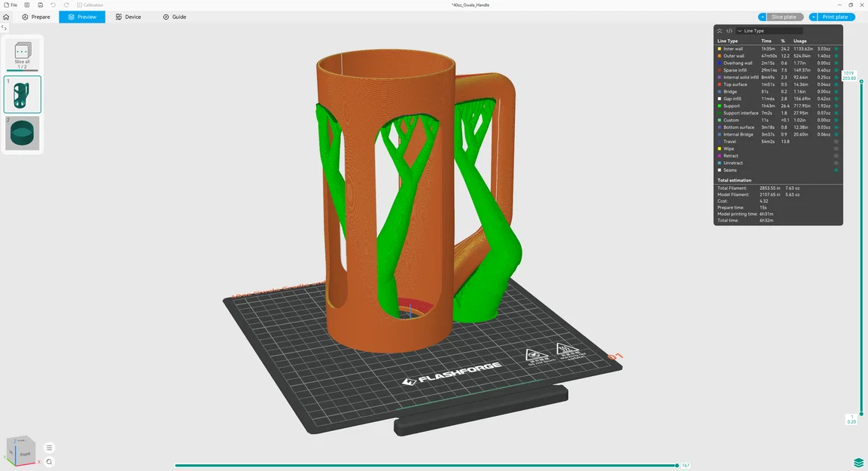This screenshot has width=868, height=471.
Task: Click the redo arrow icon
Action: coord(66,5)
